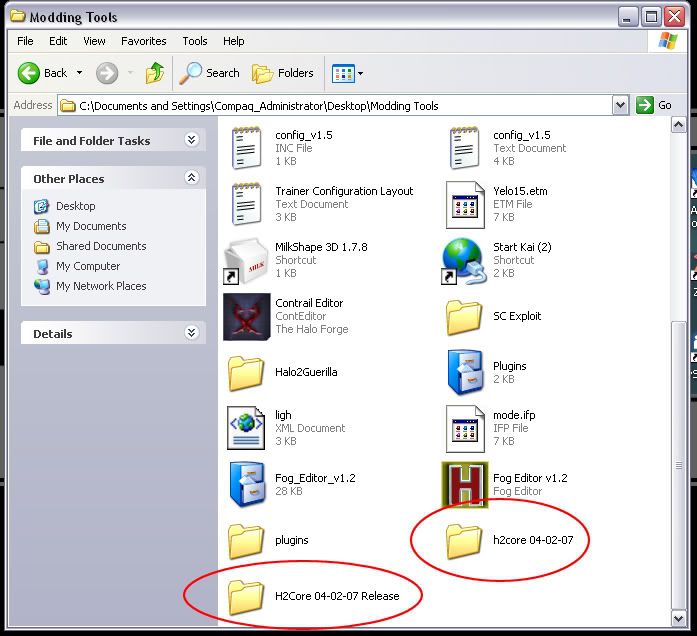The width and height of the screenshot is (697, 636).
Task: Expand File and Folder Tasks panel
Action: (x=192, y=140)
